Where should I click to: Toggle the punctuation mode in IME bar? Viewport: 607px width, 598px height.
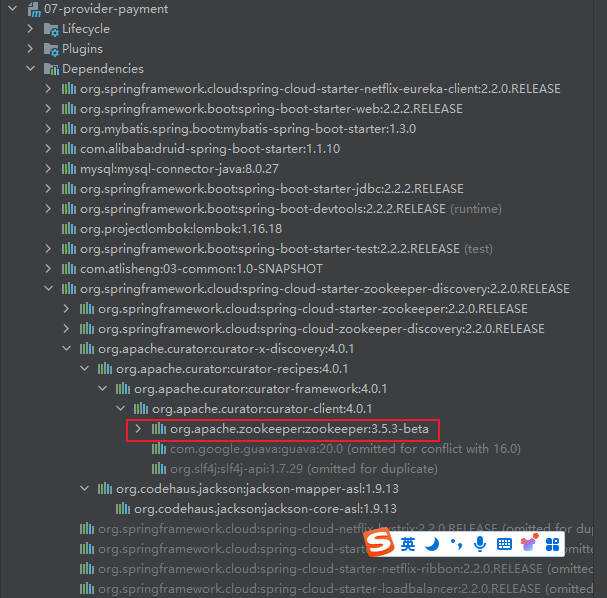coord(456,544)
